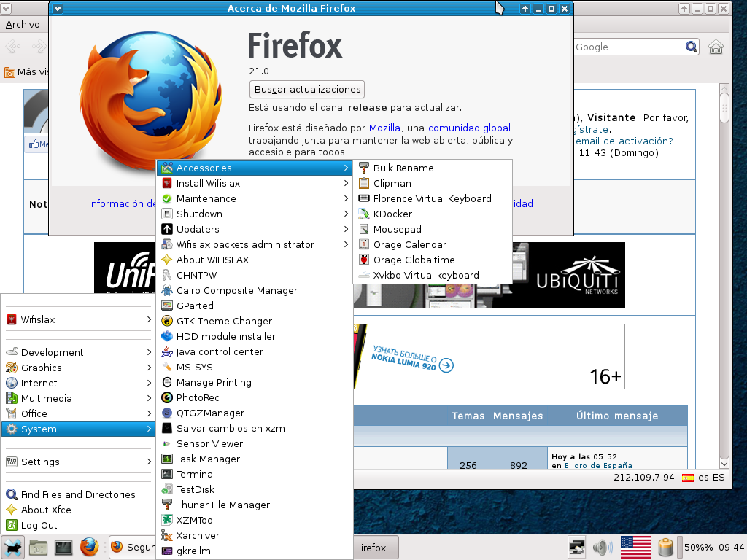Expand the Updaters submenu
The height and width of the screenshot is (560, 747).
coord(255,229)
